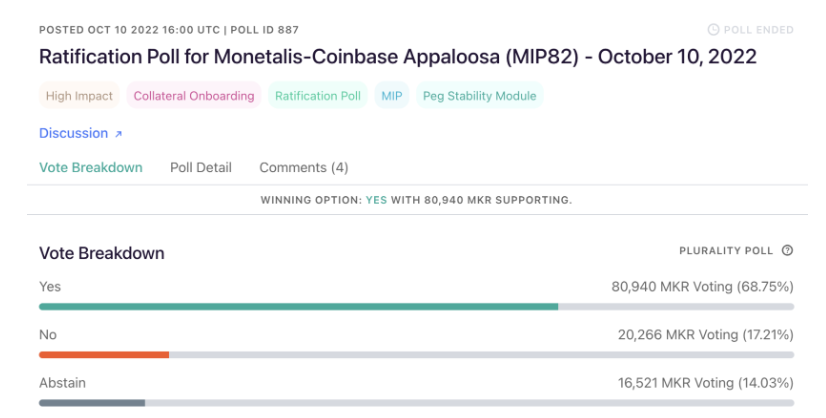Screen dimensions: 826x418
Task: Click the Collateral Onboarding tag
Action: pos(194,96)
